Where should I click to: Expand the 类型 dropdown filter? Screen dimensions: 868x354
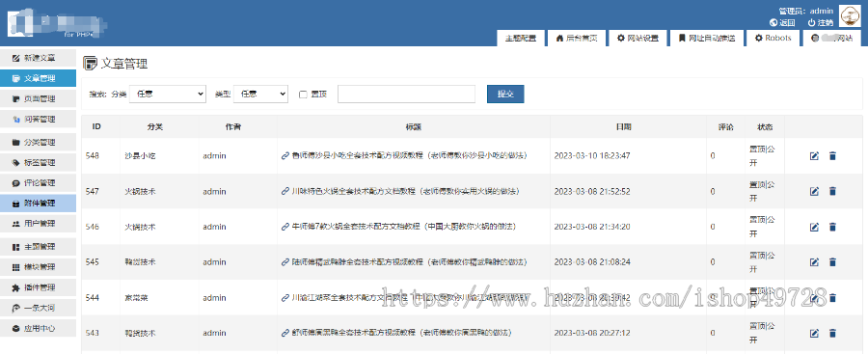[260, 95]
